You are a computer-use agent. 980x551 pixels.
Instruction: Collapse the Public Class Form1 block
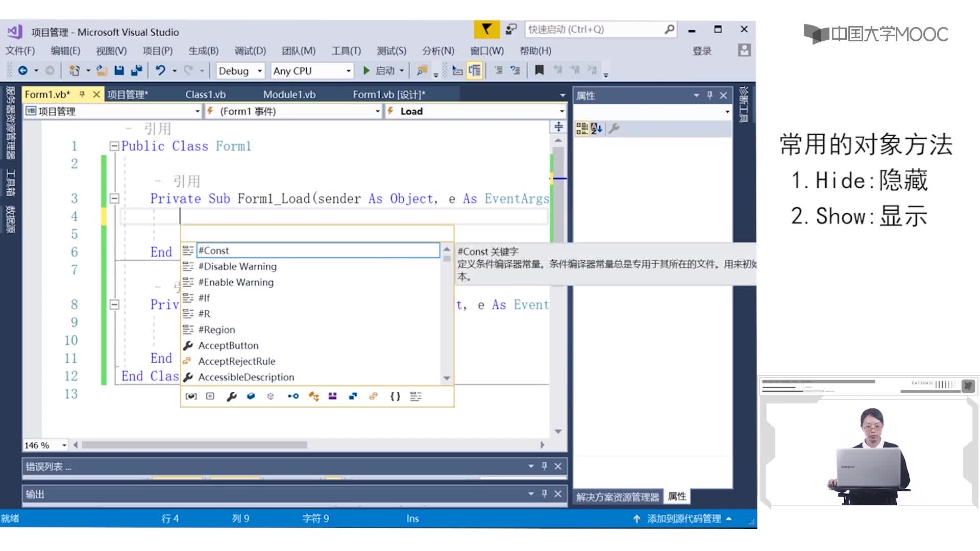[114, 146]
